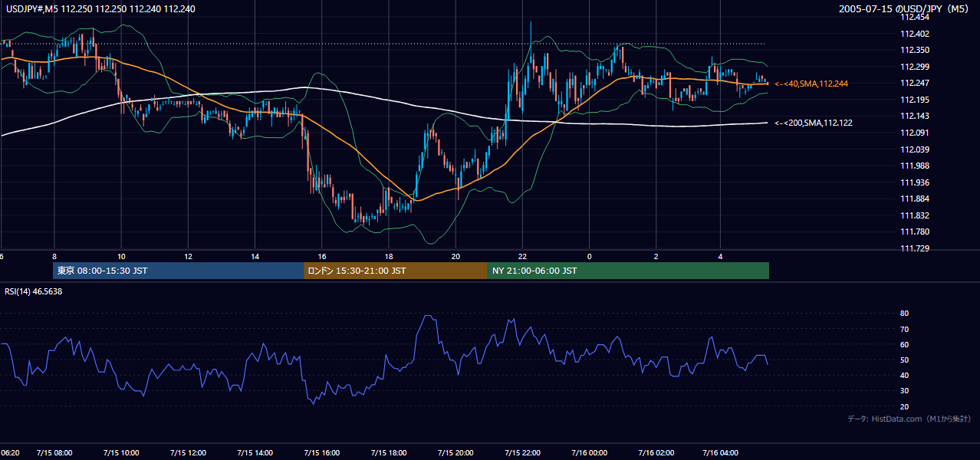
Task: Click the 7/15 10:00 time label
Action: pos(121,453)
